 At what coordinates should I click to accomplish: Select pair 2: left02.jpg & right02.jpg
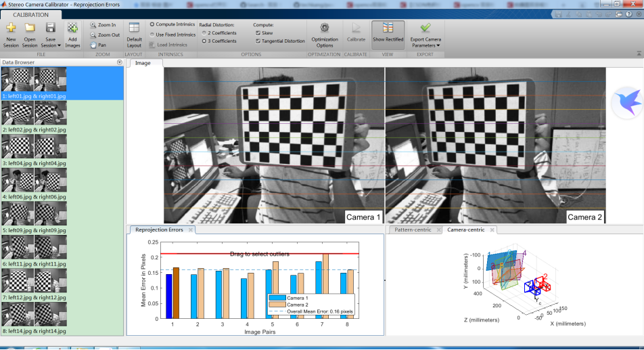click(x=62, y=117)
